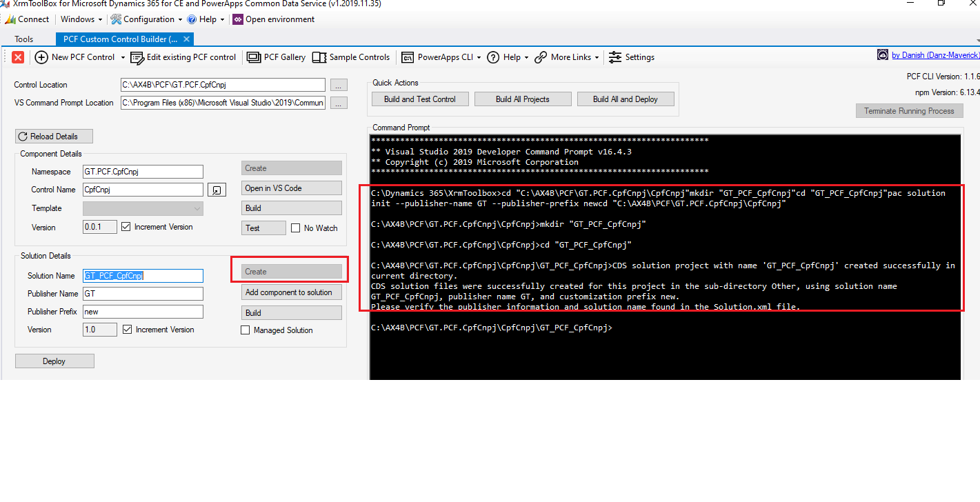Click the PCF toolbar Help question icon
The height and width of the screenshot is (502, 980).
[x=493, y=57]
